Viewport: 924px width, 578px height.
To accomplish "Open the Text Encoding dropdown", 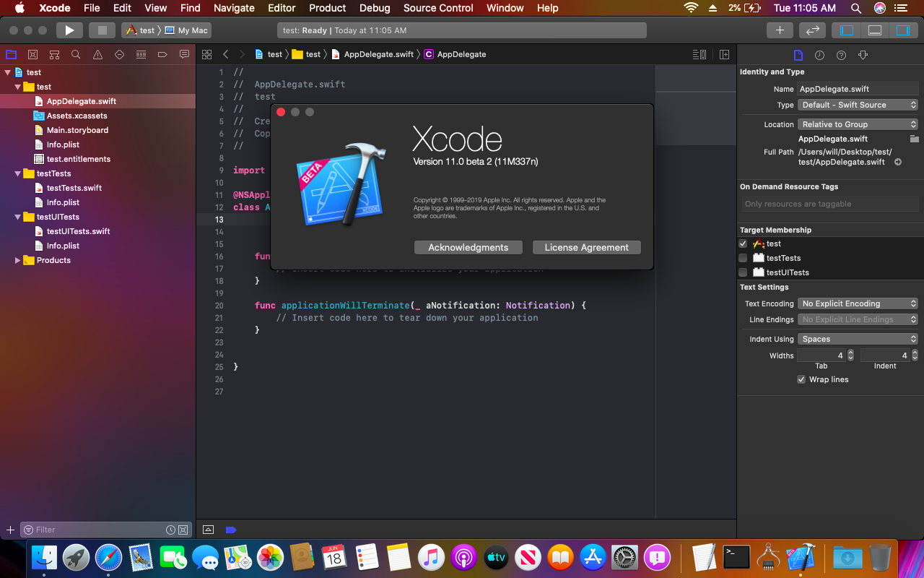I will pos(858,303).
